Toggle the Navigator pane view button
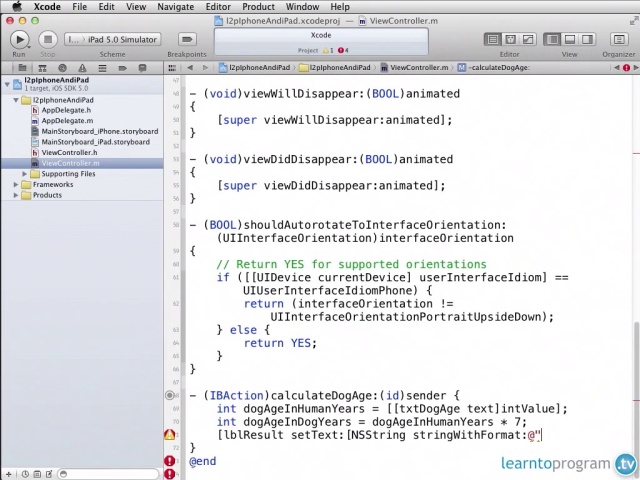This screenshot has height=480, width=640. (x=552, y=40)
